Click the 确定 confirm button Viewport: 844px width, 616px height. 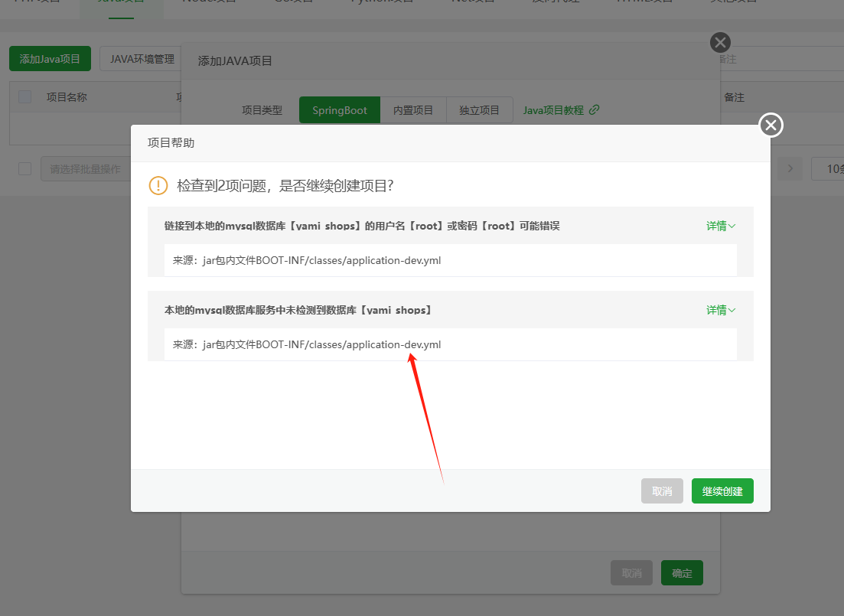[x=681, y=572]
